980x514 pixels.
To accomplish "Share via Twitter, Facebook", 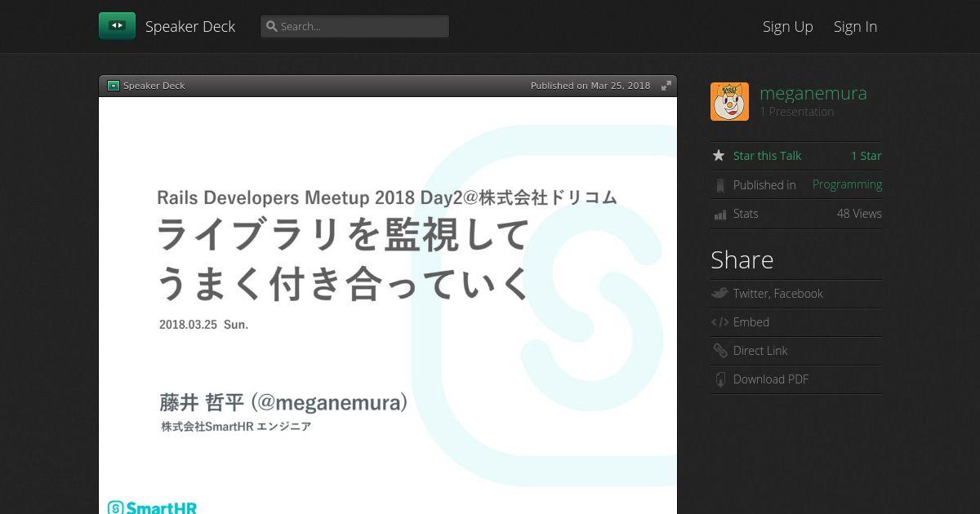I will (778, 294).
